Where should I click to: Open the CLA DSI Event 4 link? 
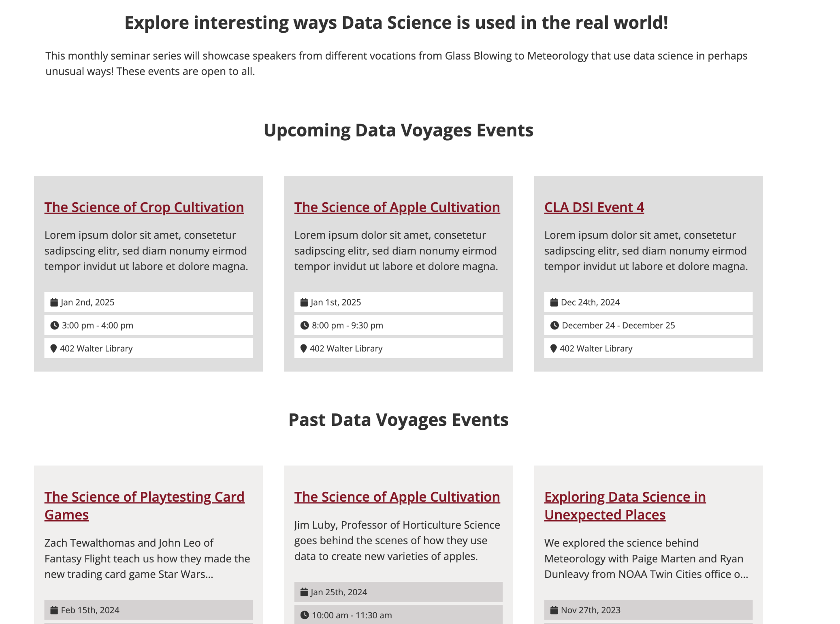coord(594,207)
